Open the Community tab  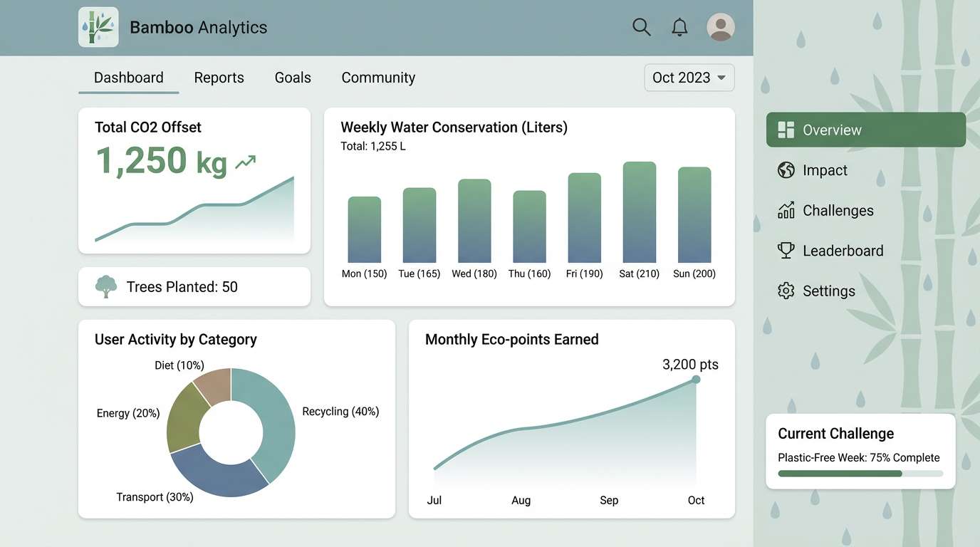tap(378, 77)
